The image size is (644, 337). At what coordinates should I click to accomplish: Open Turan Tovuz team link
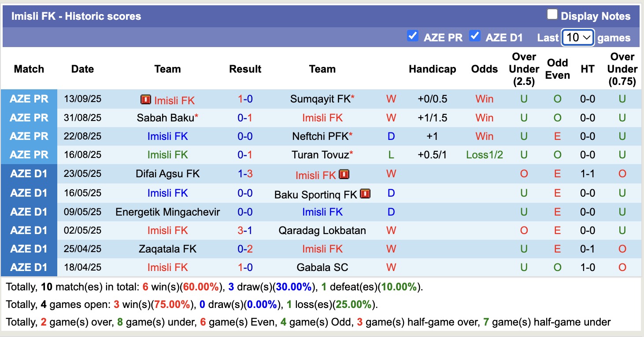321,155
